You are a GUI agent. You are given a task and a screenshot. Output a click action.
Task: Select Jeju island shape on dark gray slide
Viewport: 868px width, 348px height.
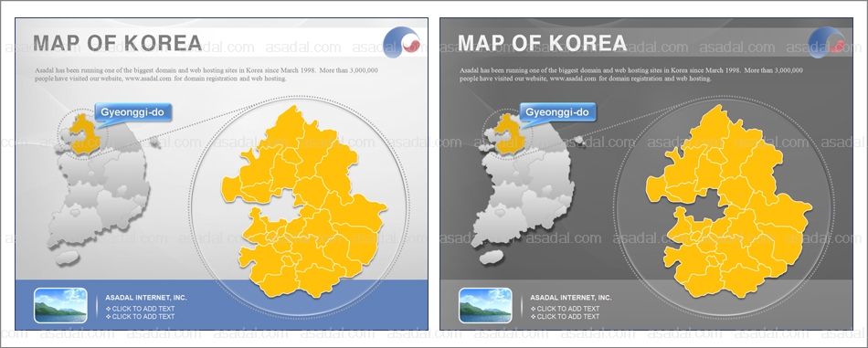pos(492,258)
